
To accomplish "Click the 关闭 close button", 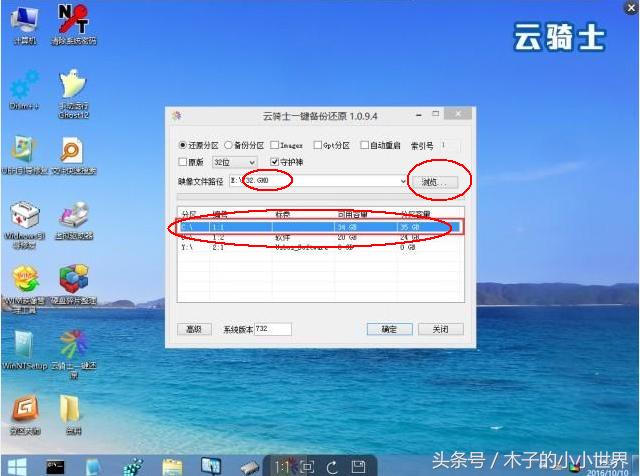I will click(x=441, y=329).
